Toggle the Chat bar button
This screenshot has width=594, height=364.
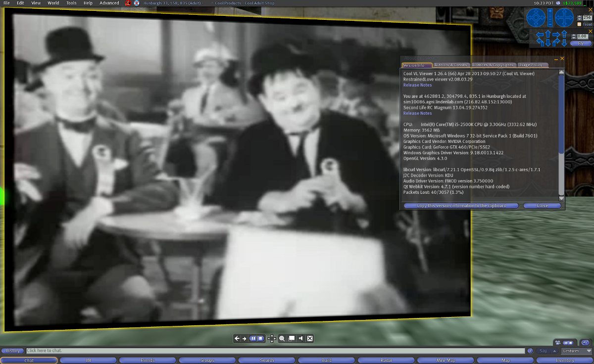[x=29, y=361]
